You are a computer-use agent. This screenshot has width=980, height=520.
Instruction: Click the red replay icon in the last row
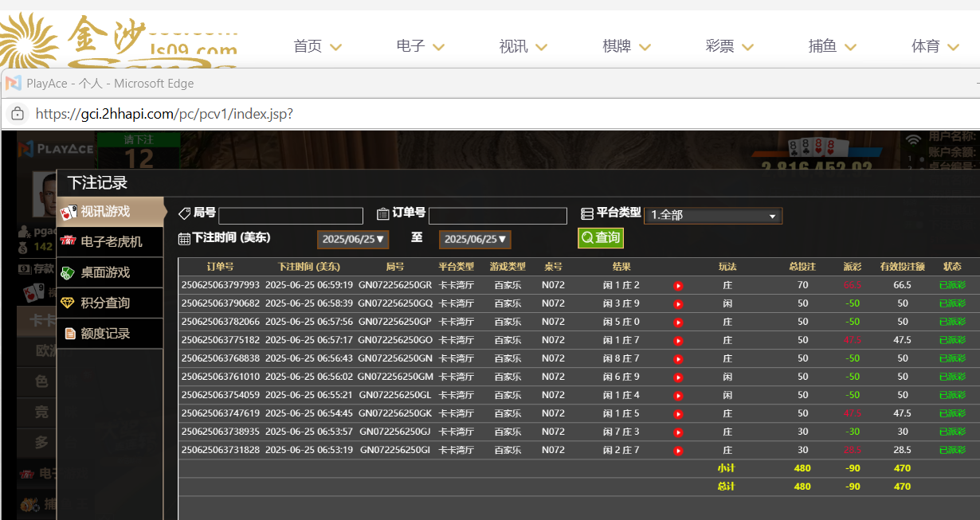tap(678, 451)
